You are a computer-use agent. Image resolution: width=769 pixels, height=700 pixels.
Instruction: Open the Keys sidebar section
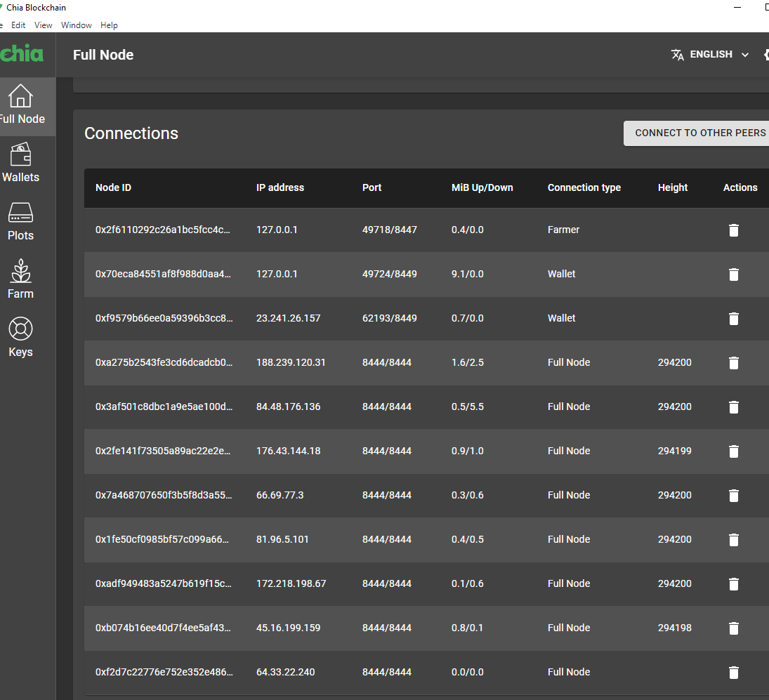(20, 338)
